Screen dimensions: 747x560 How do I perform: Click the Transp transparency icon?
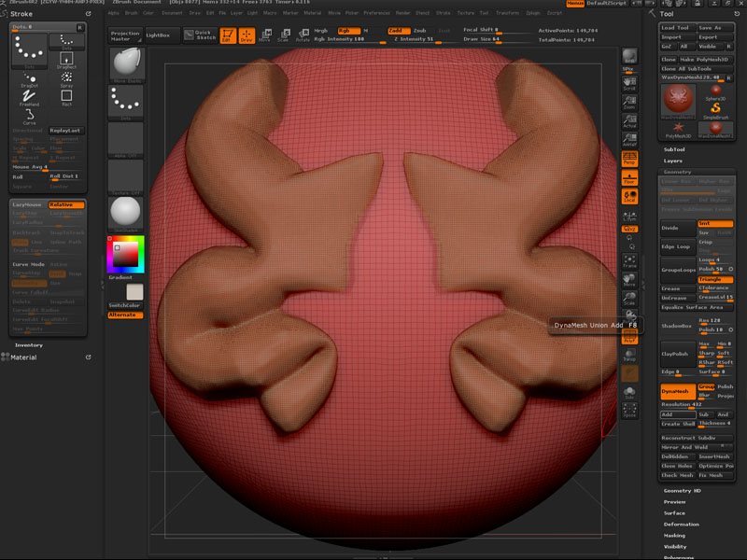pos(629,355)
